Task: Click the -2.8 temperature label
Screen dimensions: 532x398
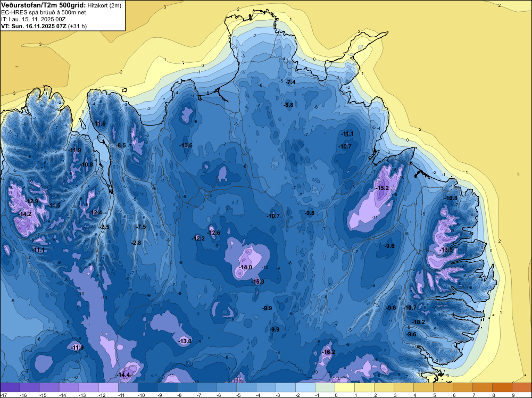Action: 136,243
